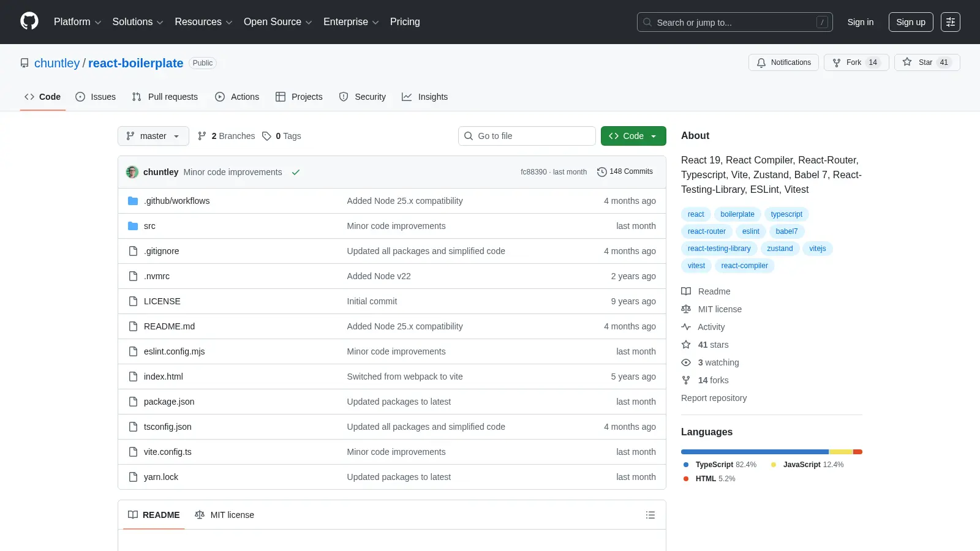Image resolution: width=980 pixels, height=551 pixels.
Task: Open the Pricing link
Action: [405, 22]
